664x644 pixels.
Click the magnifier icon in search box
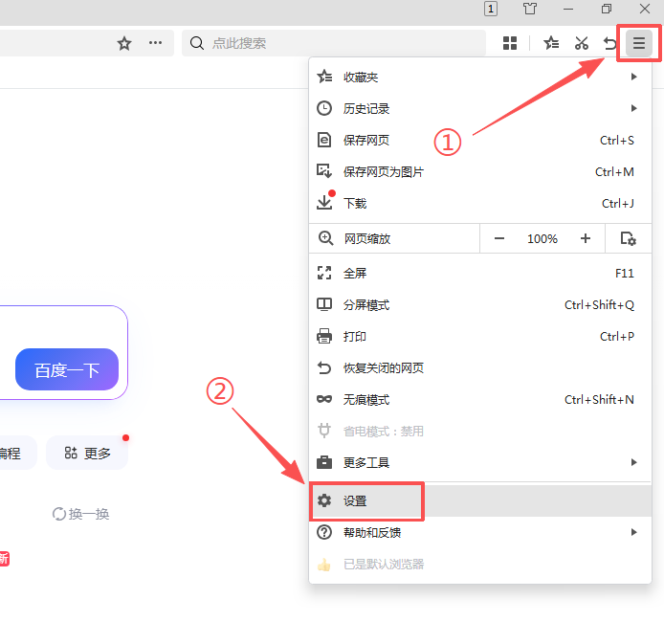click(x=196, y=43)
